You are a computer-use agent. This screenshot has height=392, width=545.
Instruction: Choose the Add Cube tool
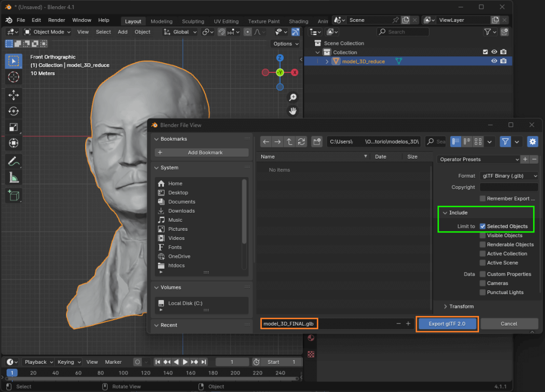pos(13,196)
